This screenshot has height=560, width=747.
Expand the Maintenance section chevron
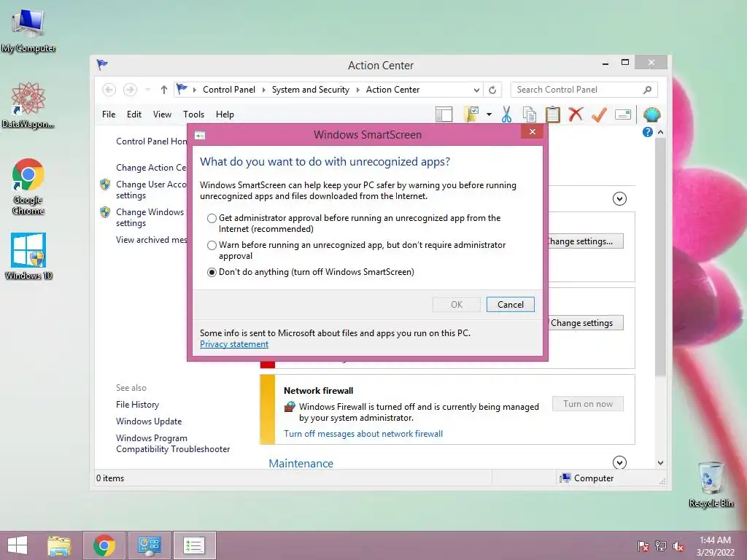click(619, 462)
